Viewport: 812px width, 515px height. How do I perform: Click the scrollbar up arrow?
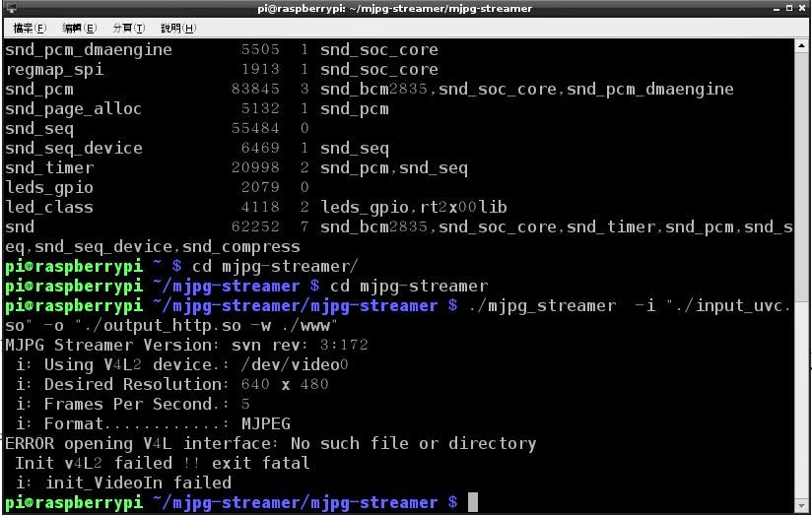(x=801, y=46)
